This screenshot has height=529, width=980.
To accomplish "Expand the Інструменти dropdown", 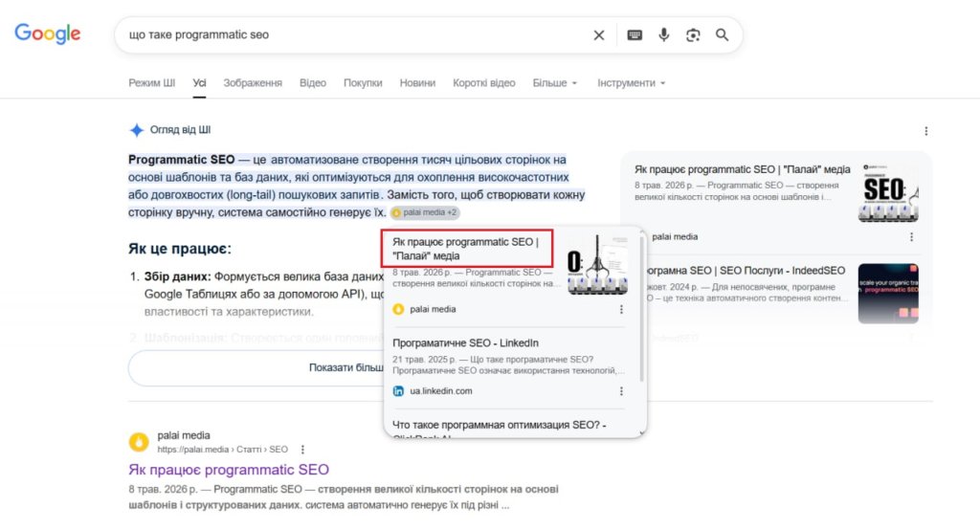I will 632,83.
